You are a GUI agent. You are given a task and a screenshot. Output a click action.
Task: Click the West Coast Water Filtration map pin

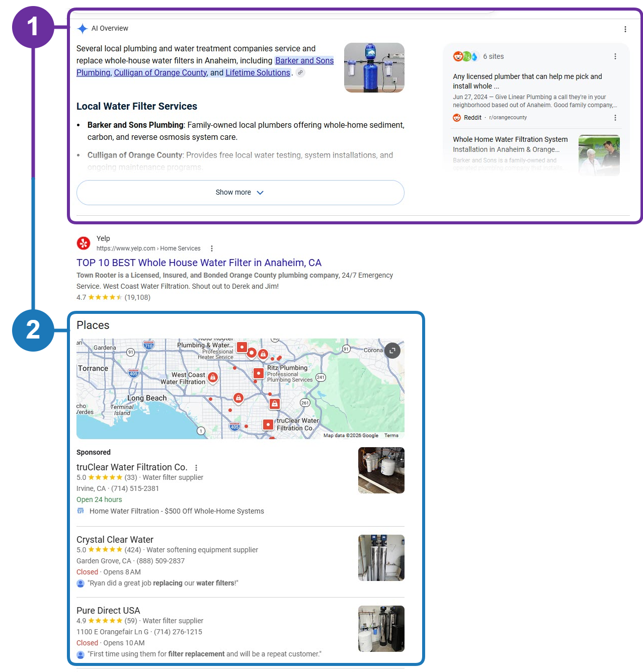[x=213, y=377]
